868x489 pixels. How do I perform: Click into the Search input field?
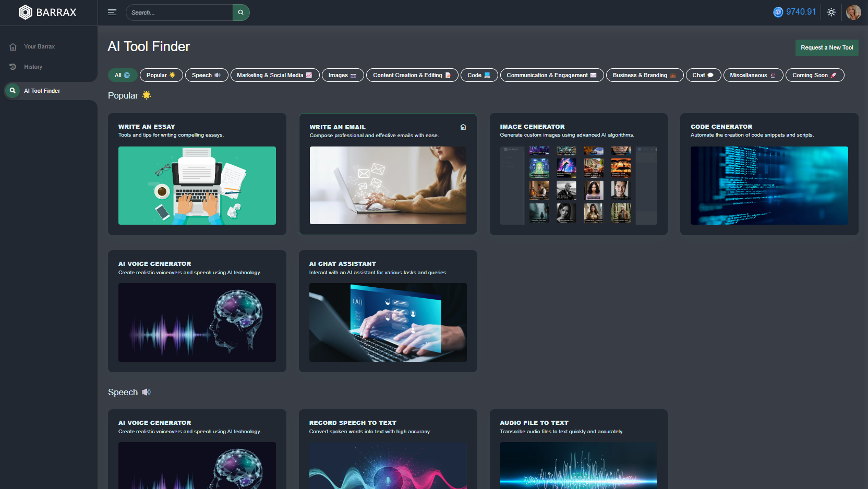click(x=179, y=13)
